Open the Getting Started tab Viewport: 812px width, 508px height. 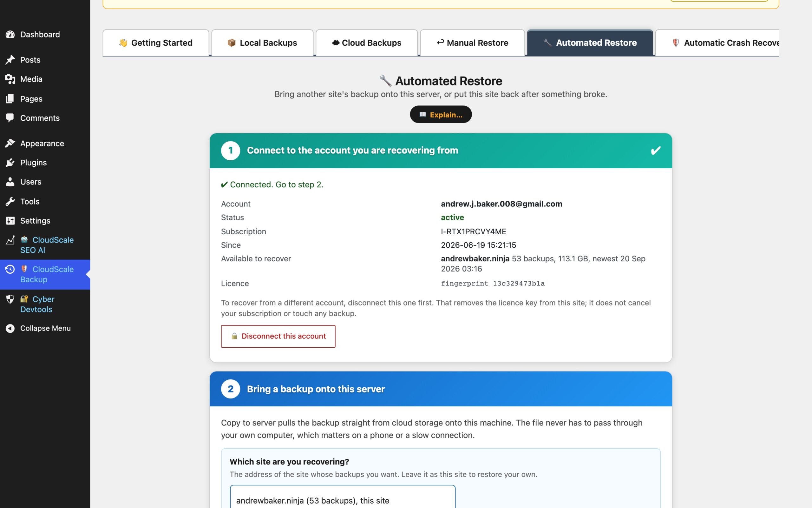[x=156, y=43]
